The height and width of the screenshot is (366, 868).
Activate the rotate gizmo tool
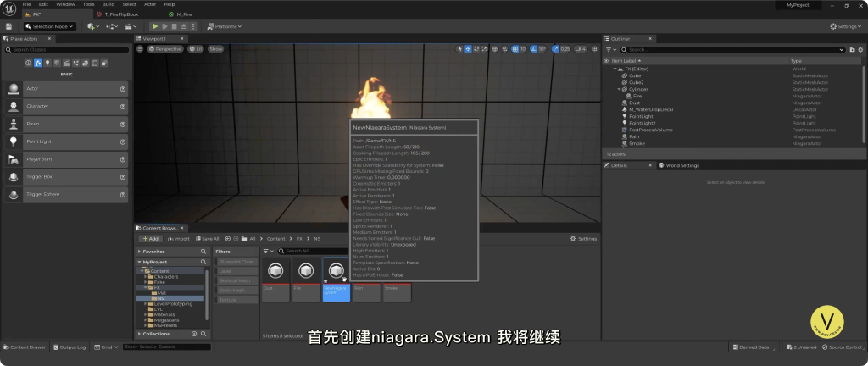pos(476,48)
